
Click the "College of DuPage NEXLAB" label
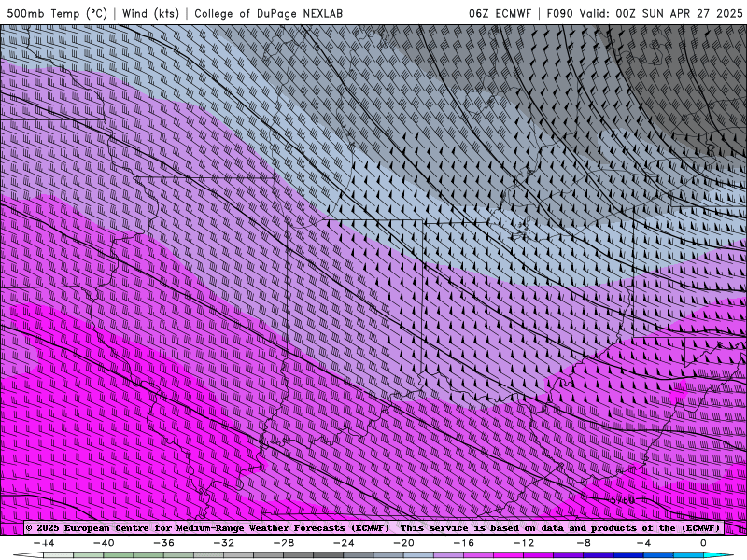268,13
